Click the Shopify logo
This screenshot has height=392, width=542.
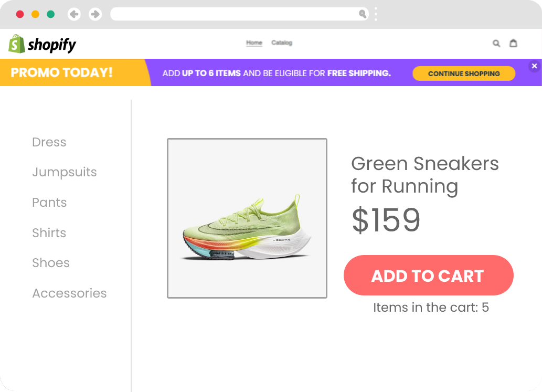click(x=42, y=44)
